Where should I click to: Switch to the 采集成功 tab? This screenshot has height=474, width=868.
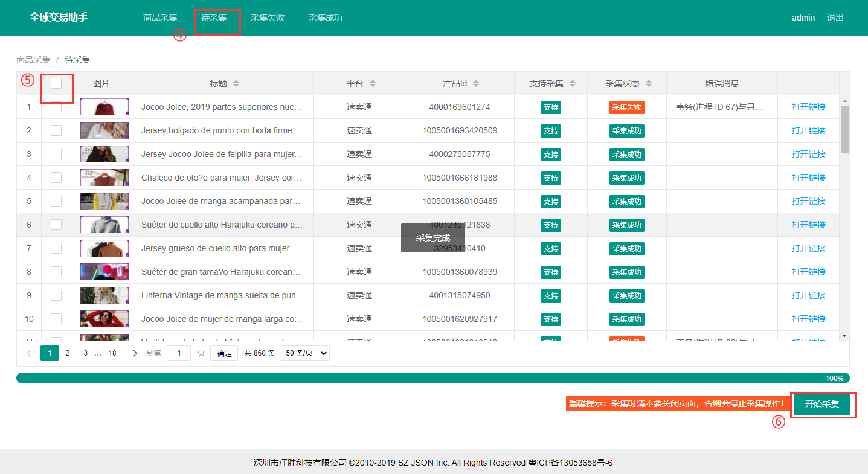(326, 18)
